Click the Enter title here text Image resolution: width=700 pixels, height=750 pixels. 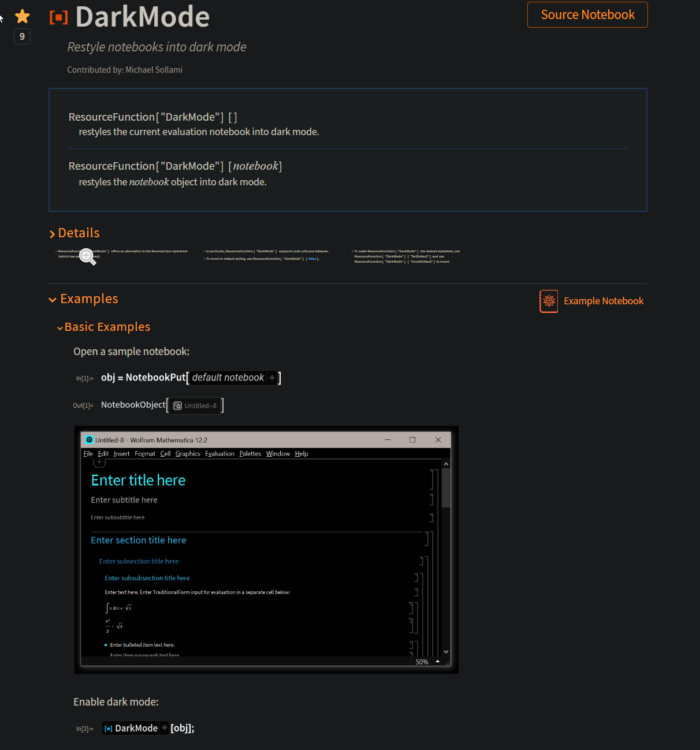(138, 480)
